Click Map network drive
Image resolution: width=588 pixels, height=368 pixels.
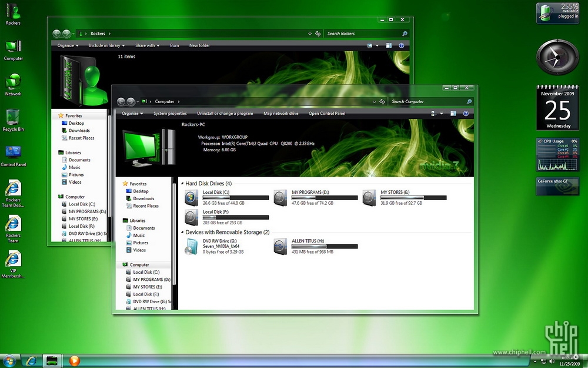[281, 114]
